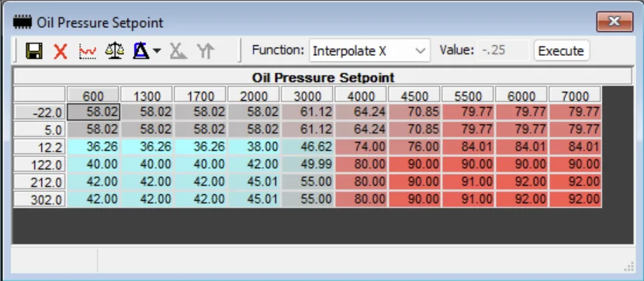The image size is (644, 281).
Task: Select cell 90.00 at row 122.0, column 5500
Action: 468,165
